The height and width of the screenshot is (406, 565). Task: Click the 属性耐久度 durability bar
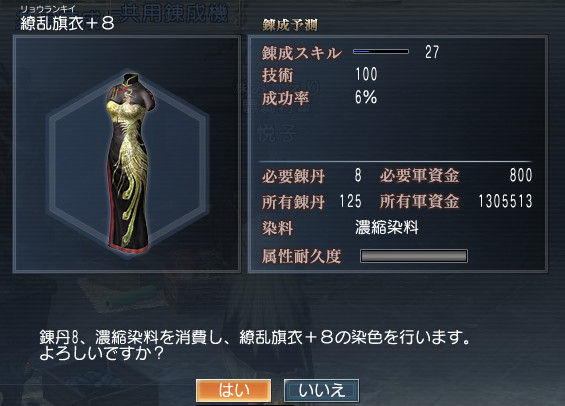point(414,256)
